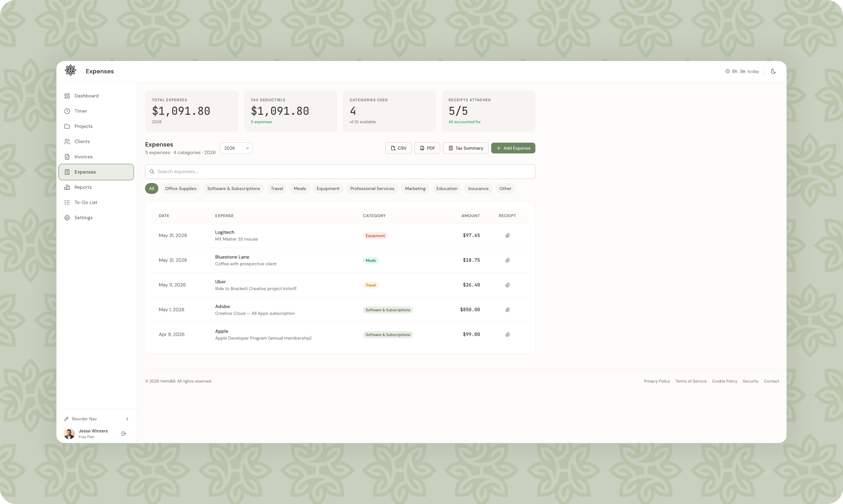843x504 pixels.
Task: Click the Reorder Nav pencil option
Action: click(81, 419)
